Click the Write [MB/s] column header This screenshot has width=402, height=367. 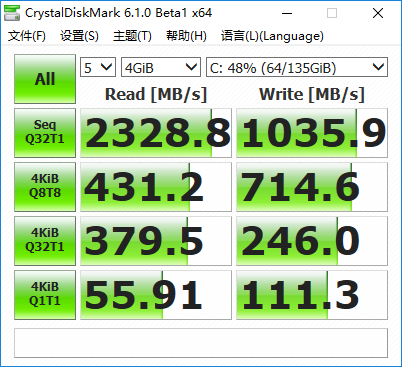point(312,94)
